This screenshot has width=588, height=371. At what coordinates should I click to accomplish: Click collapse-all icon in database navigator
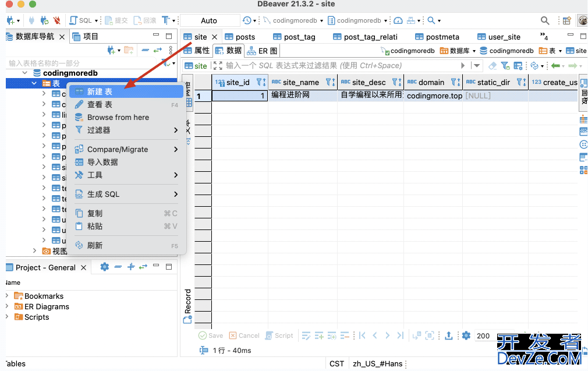pyautogui.click(x=145, y=50)
